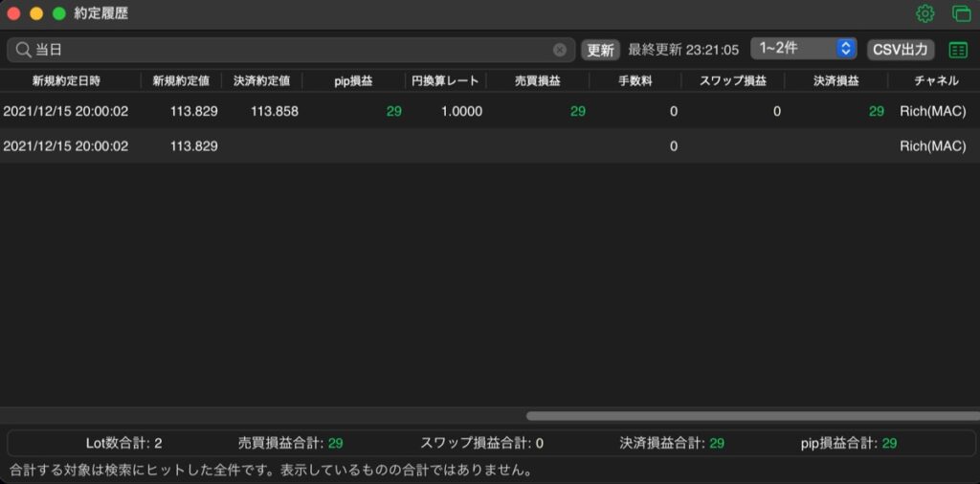Click the green window-layout icon in title bar
This screenshot has width=980, height=484.
[x=961, y=13]
